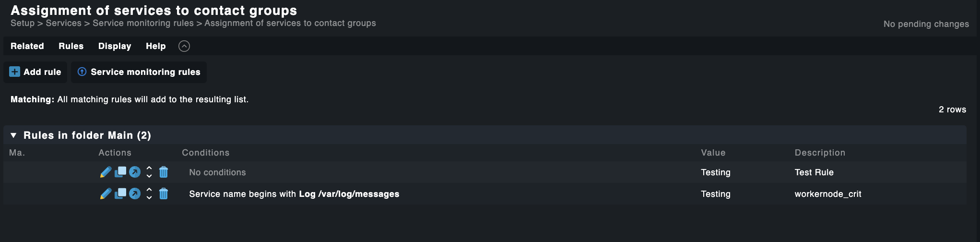Edit the Test Rule entry with pencil icon
Image resolution: width=980 pixels, height=242 pixels.
pos(106,172)
